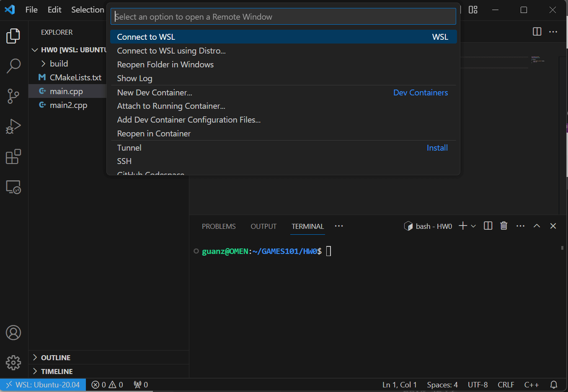568x392 pixels.
Task: Open the Selection menu
Action: [87, 10]
